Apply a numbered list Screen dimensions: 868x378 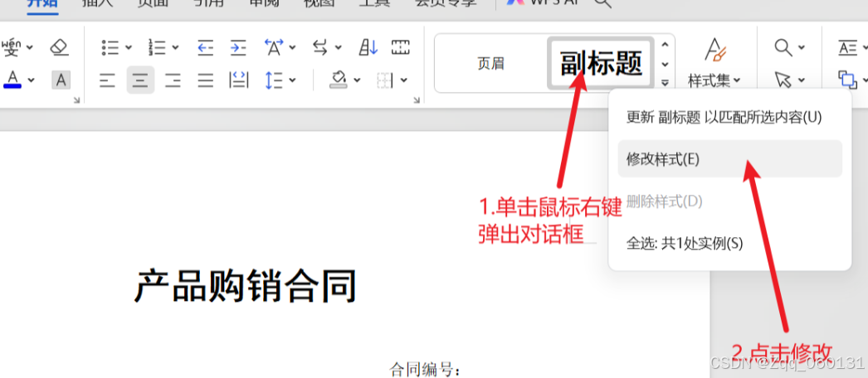coord(157,47)
